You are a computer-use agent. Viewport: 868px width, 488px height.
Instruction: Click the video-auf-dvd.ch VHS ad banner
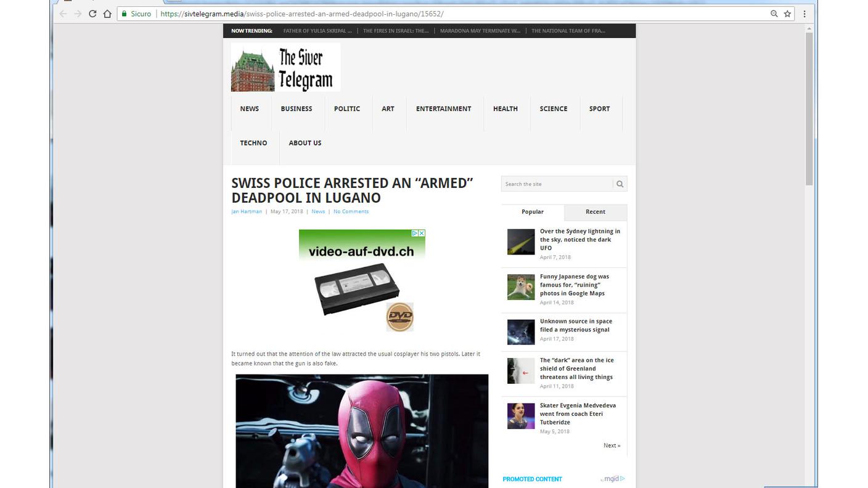pos(362,281)
